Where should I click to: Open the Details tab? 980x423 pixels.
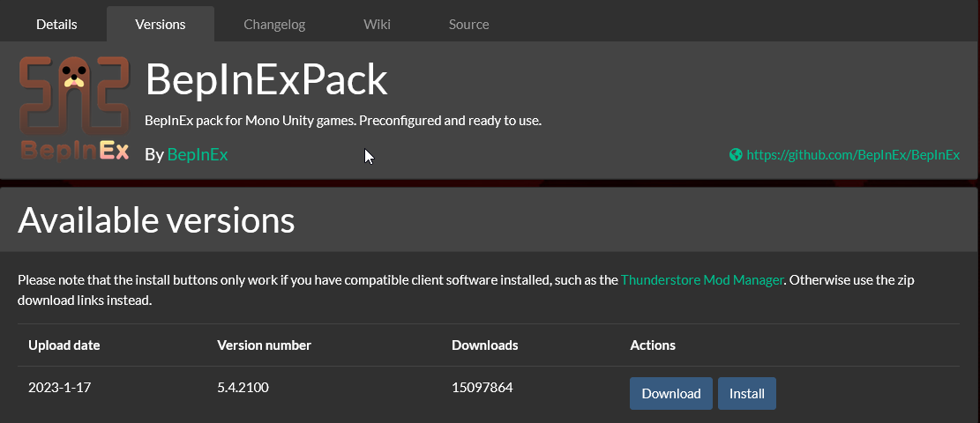(x=56, y=24)
